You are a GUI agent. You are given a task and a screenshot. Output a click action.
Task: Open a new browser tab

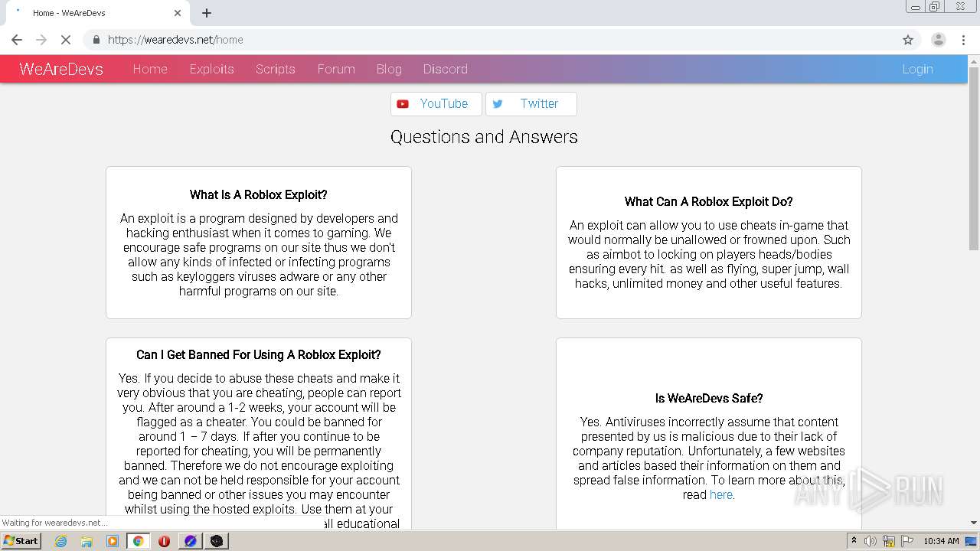(207, 13)
